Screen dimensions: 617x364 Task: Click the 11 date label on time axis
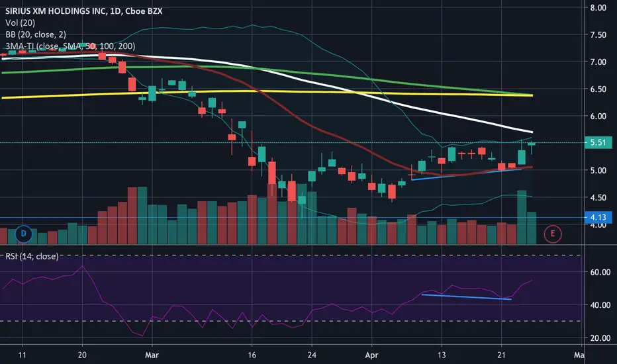click(x=22, y=355)
